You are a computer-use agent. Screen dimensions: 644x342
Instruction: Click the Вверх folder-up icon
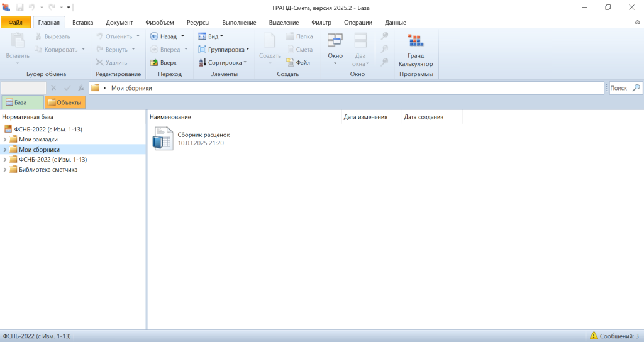point(155,63)
